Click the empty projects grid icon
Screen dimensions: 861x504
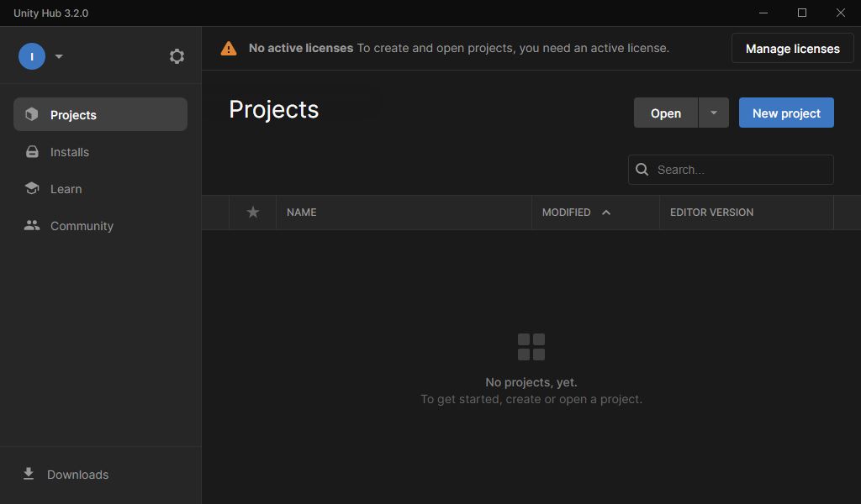[531, 347]
